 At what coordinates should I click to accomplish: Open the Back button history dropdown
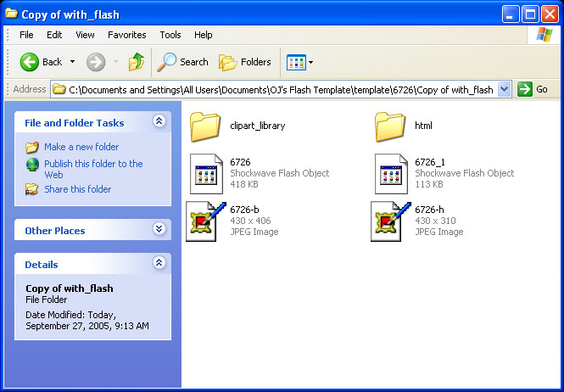tap(72, 62)
